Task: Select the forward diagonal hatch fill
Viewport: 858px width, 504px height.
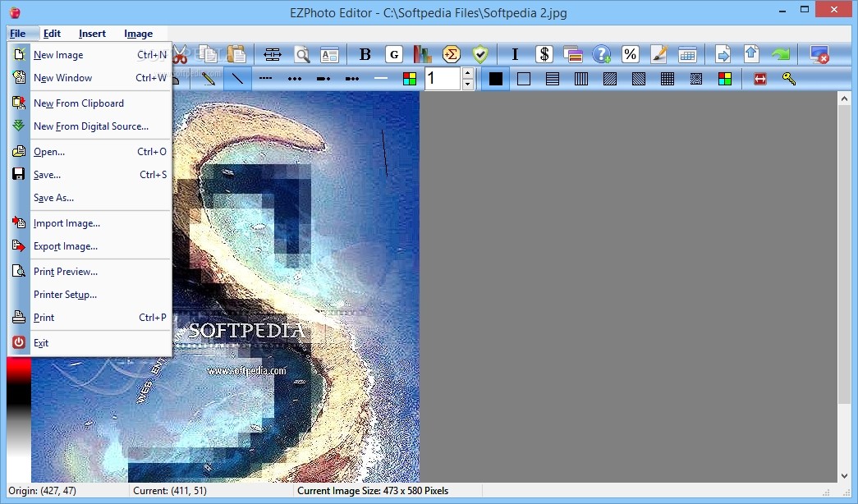Action: click(610, 79)
